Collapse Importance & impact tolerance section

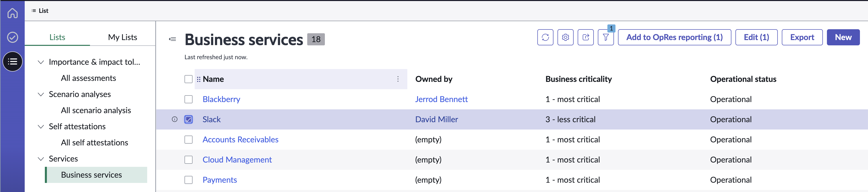pos(41,62)
